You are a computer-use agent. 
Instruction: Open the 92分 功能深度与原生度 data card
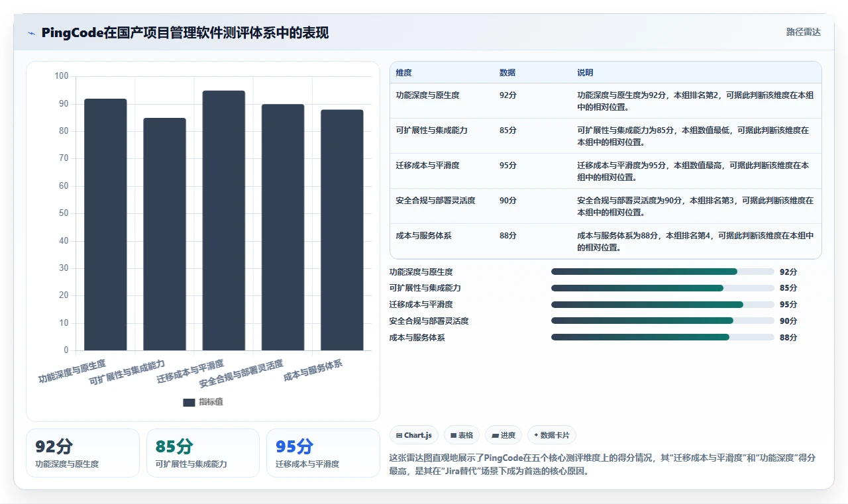83,453
